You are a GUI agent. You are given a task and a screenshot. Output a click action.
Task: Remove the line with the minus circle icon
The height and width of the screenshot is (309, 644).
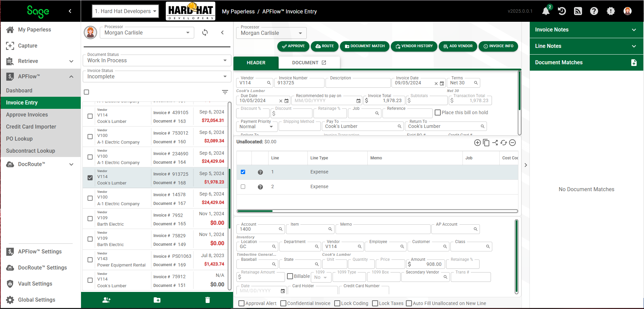(512, 143)
